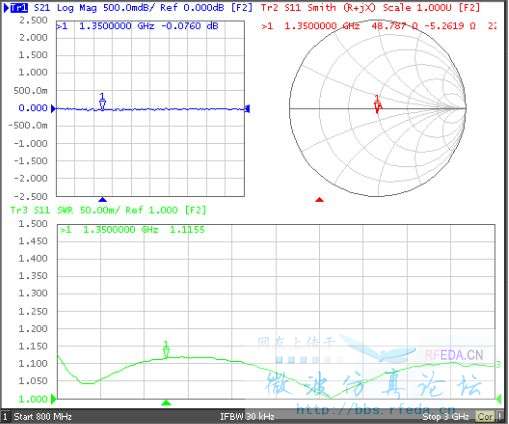The width and height of the screenshot is (509, 424).
Task: Click the green reference arrow at 1.000 SWR
Action: [54, 398]
